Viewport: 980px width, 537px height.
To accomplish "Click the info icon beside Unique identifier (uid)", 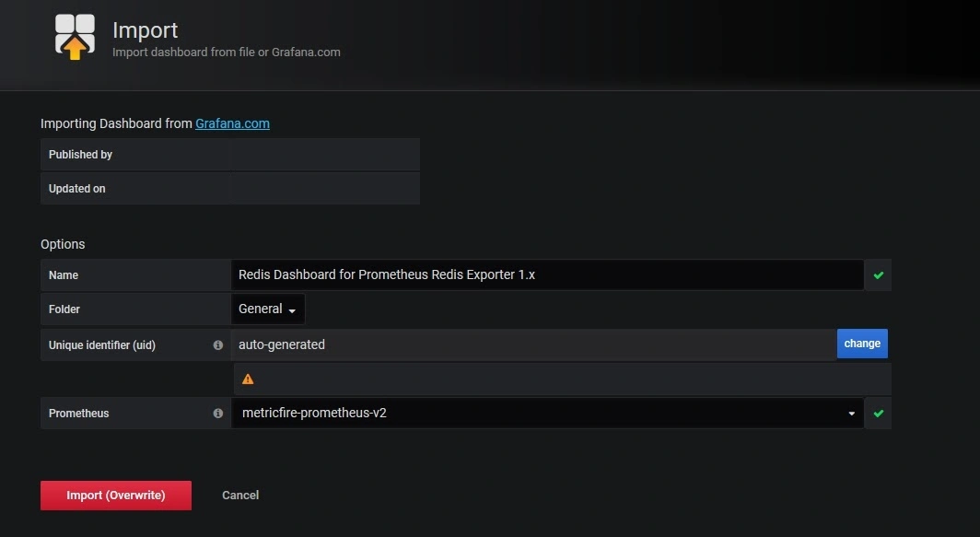I will coord(217,345).
